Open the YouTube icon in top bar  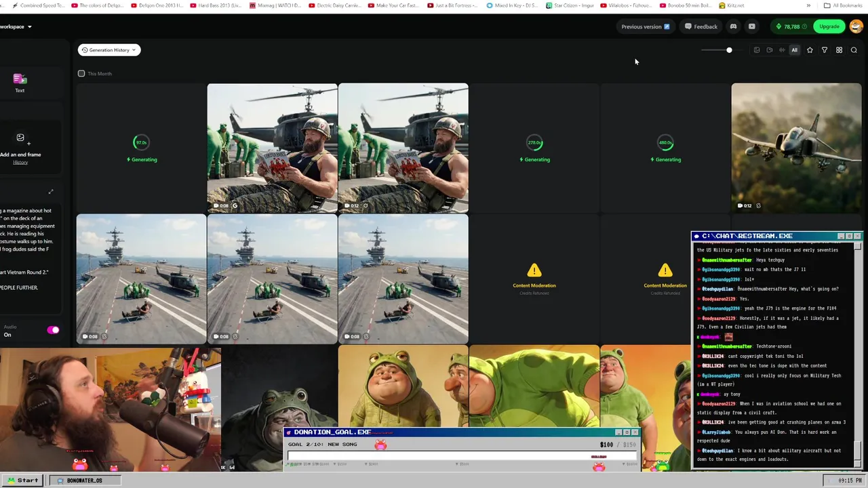pos(751,26)
